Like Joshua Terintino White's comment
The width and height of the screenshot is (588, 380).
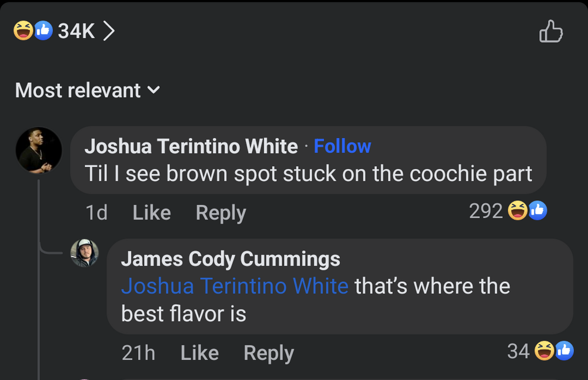(151, 213)
